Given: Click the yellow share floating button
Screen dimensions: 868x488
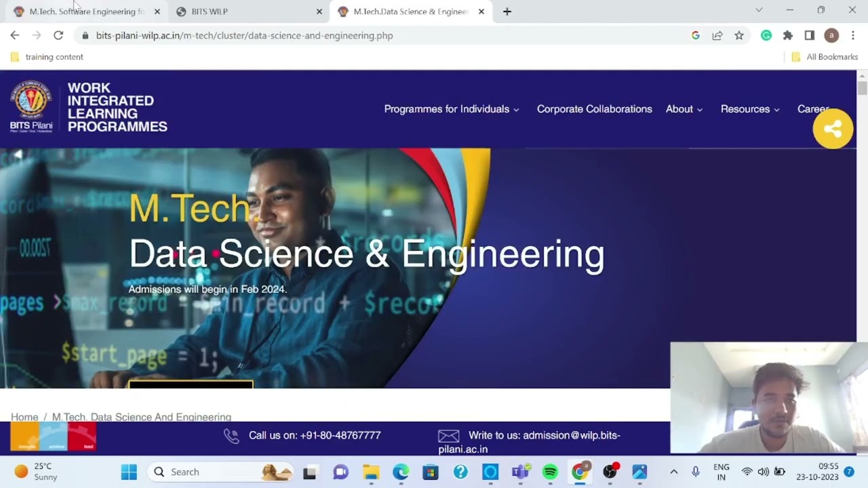Looking at the screenshot, I should click(x=833, y=128).
